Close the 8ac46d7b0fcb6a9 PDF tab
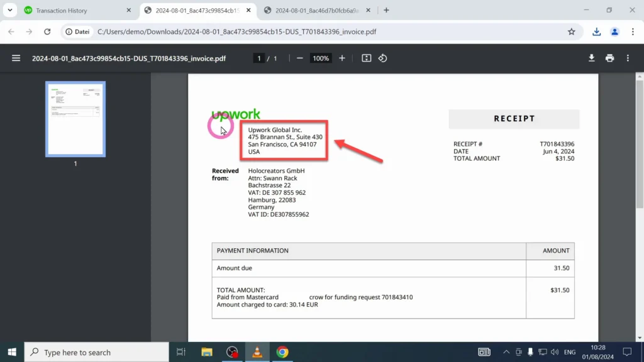Image resolution: width=644 pixels, height=362 pixels. point(368,10)
